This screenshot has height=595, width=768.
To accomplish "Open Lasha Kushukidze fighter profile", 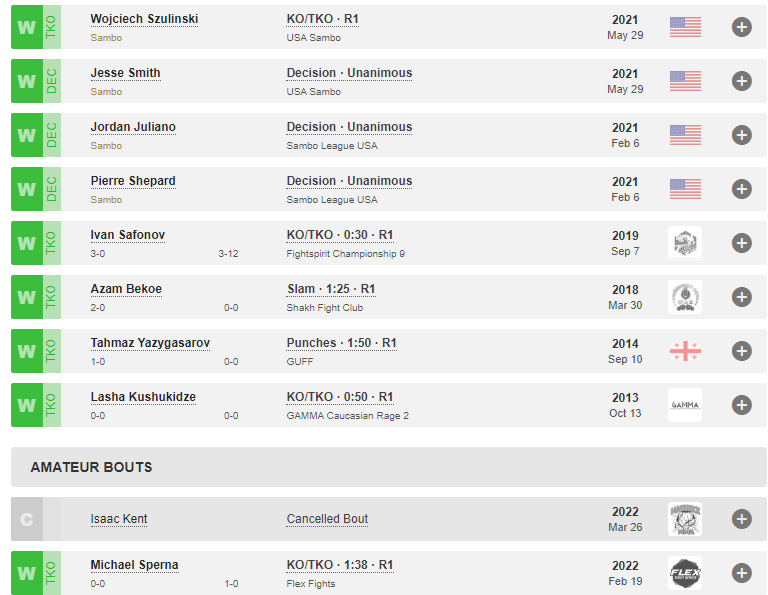I will (143, 397).
